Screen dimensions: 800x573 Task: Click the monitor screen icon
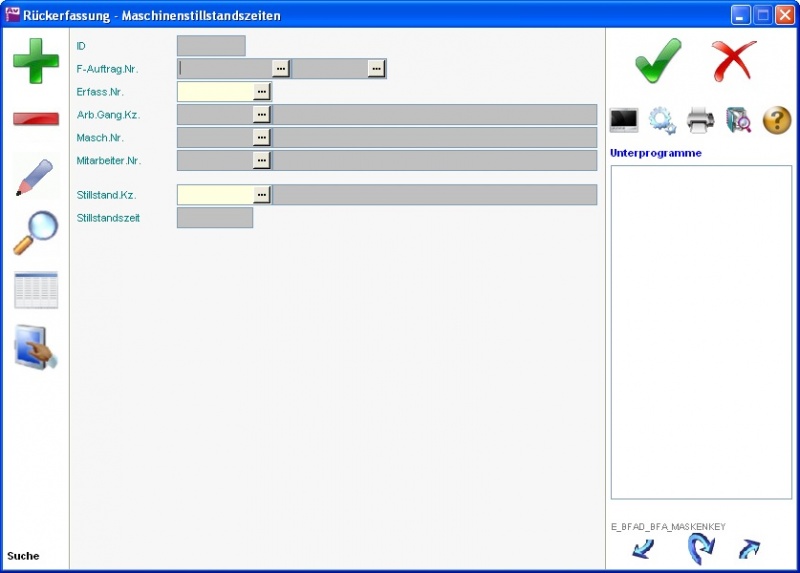(624, 120)
